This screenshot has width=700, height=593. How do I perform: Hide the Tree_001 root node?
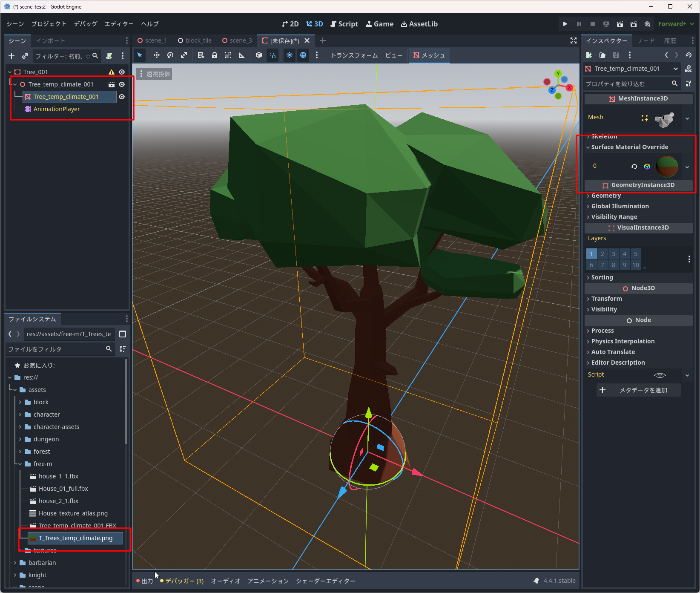122,72
